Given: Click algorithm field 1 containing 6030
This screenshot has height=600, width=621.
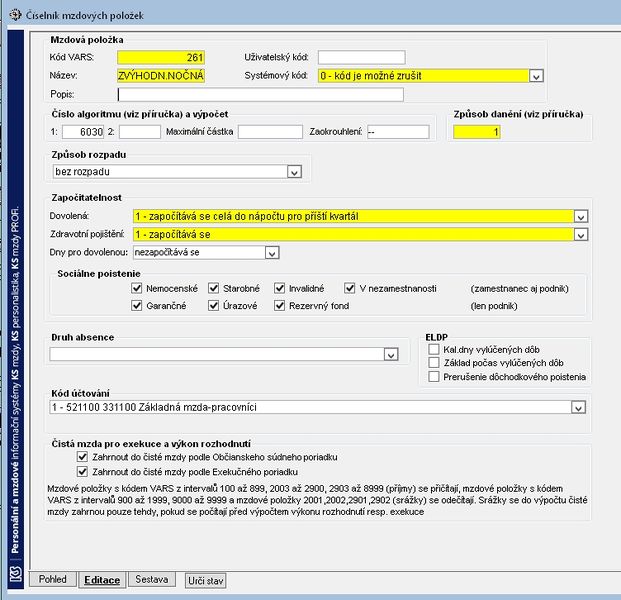Looking at the screenshot, I should tap(83, 132).
